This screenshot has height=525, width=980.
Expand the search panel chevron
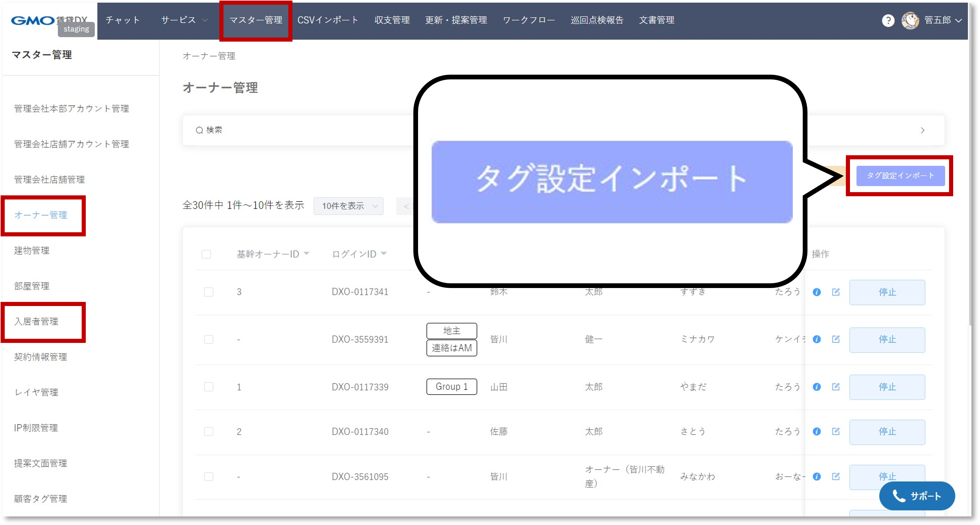[x=922, y=130]
